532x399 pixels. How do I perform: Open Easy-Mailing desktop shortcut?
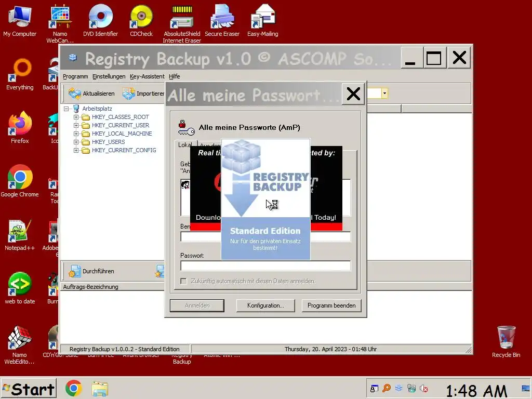click(262, 20)
